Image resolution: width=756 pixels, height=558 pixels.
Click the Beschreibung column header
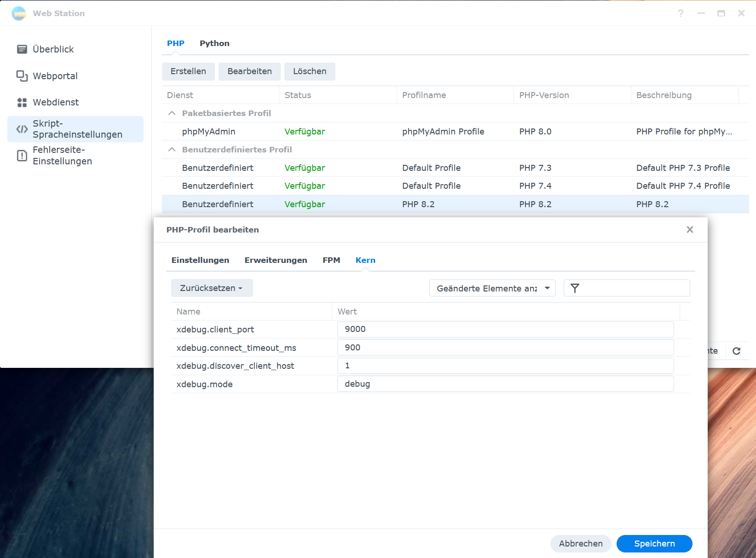click(685, 95)
